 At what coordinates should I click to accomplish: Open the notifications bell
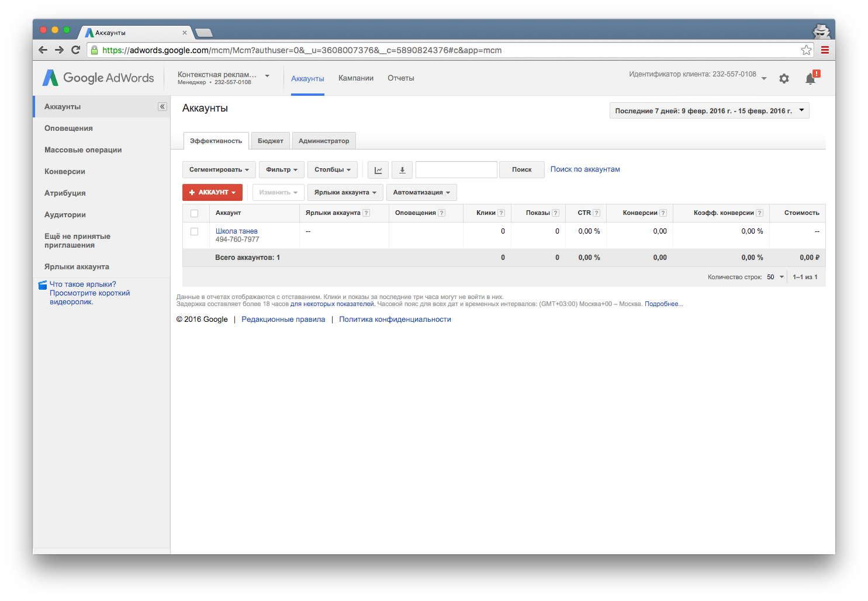(x=811, y=78)
